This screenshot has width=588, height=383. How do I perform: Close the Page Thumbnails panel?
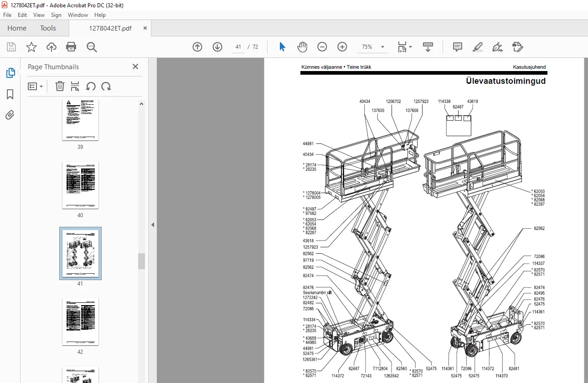pyautogui.click(x=135, y=66)
